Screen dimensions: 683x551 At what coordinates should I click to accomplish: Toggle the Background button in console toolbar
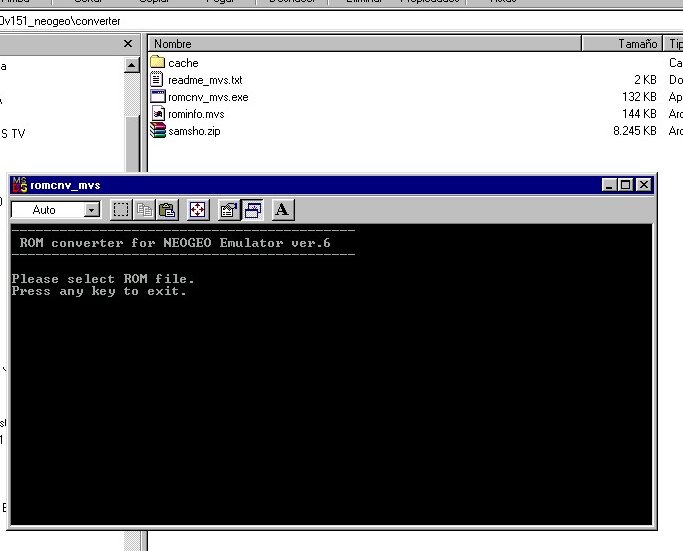point(252,210)
